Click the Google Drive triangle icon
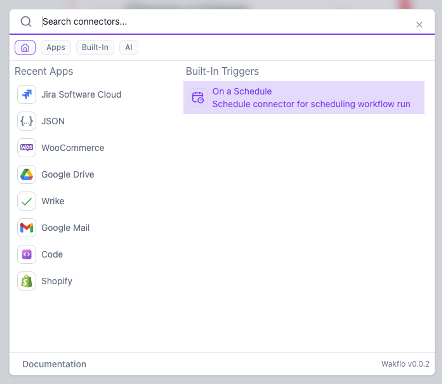 pyautogui.click(x=26, y=174)
